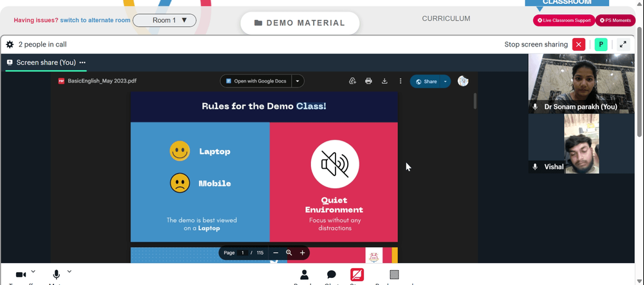
Task: Click the muted speaker icon on slide
Action: pyautogui.click(x=335, y=164)
